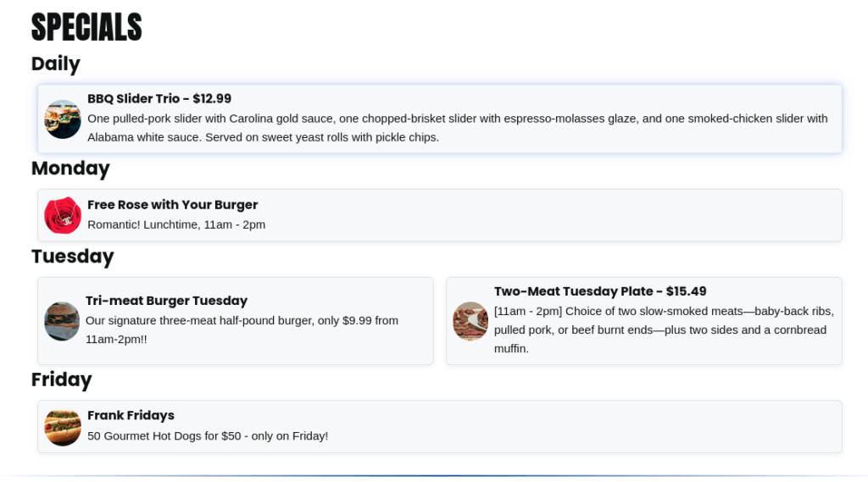Click the Daily section heading

click(55, 64)
